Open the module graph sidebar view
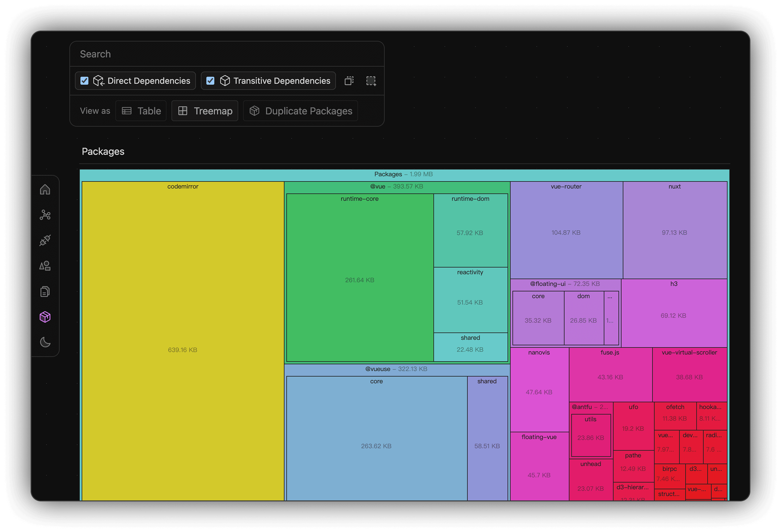Screen dimensions: 781x532 [x=45, y=215]
